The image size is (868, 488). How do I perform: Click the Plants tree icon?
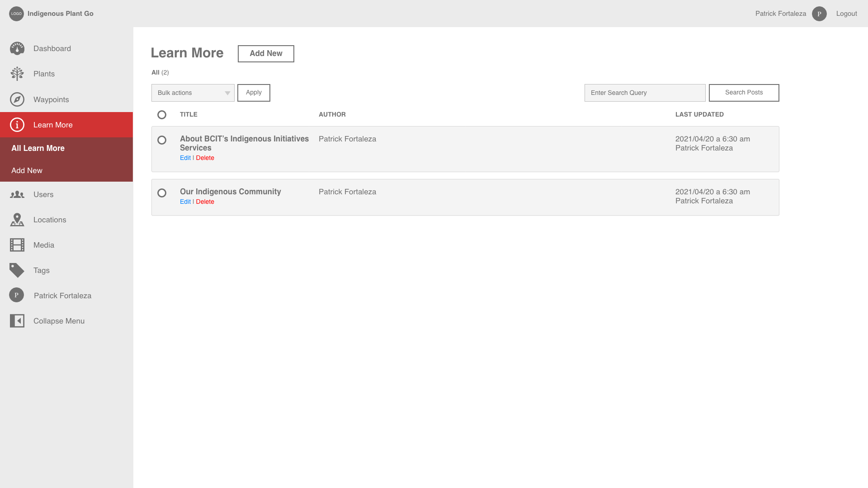[x=17, y=74]
